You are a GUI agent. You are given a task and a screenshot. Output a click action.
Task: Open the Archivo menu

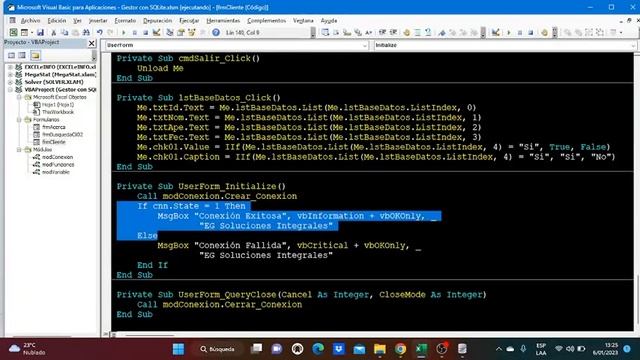point(30,20)
